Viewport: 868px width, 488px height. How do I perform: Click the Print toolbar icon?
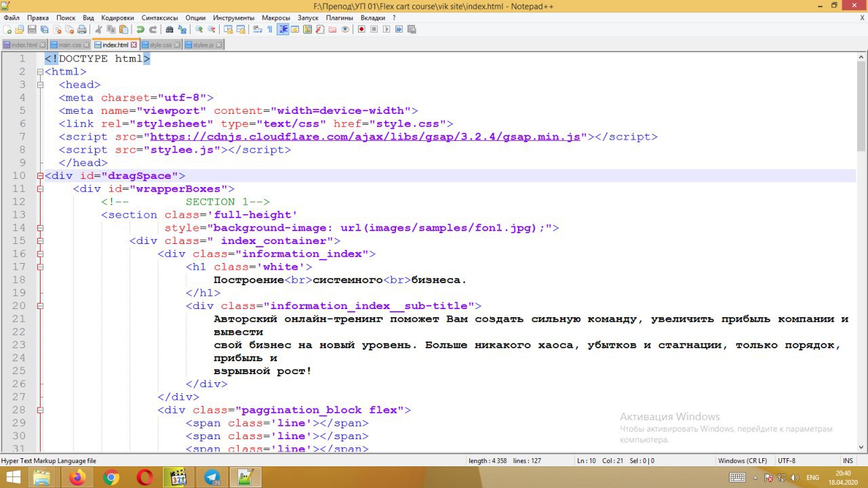[82, 29]
